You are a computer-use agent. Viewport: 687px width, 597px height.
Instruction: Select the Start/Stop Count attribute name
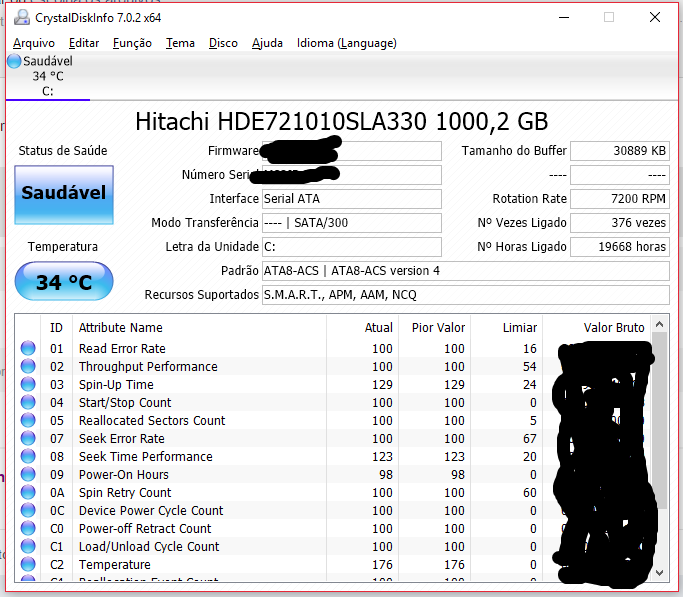pos(125,403)
